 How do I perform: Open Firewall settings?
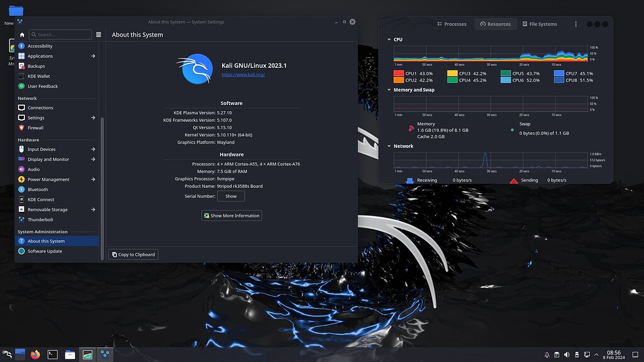click(35, 128)
